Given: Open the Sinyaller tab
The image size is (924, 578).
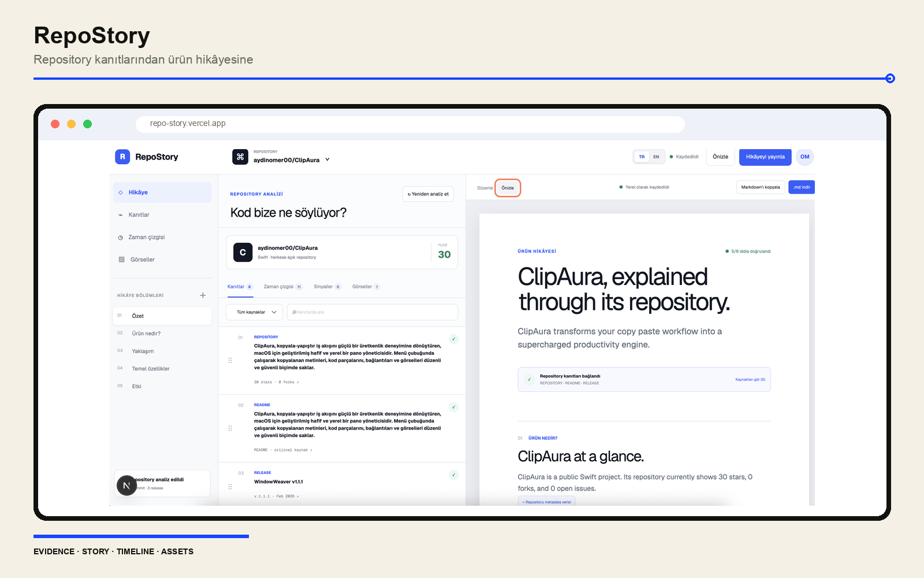Looking at the screenshot, I should click(x=327, y=287).
